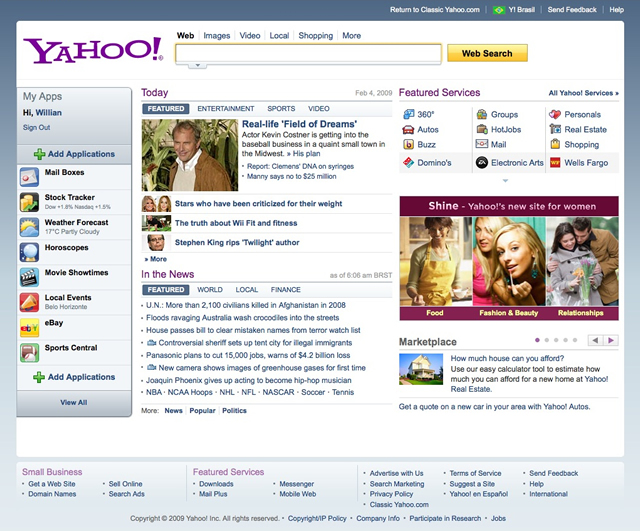640x531 pixels.
Task: Go to next Marketplace item
Action: (x=611, y=340)
